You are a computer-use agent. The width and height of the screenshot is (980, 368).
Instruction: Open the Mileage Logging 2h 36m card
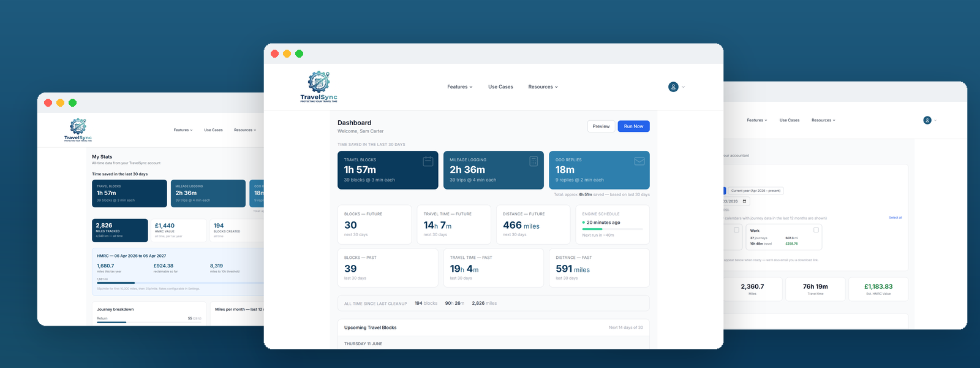[x=494, y=170]
